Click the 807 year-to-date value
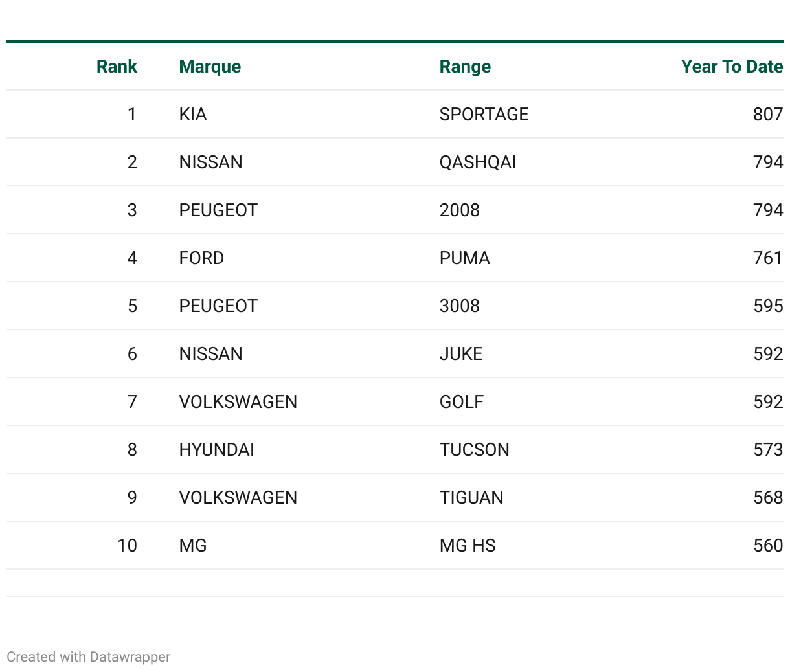790x672 pixels. [768, 115]
